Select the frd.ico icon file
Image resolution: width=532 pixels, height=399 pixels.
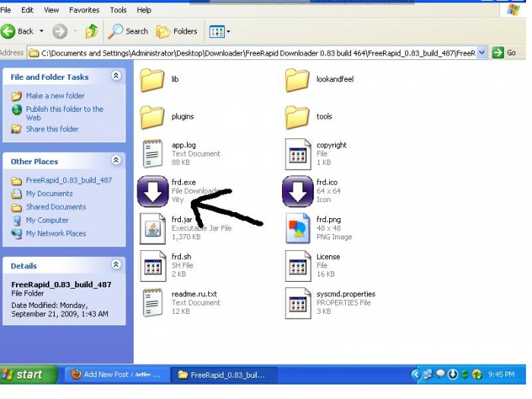click(x=298, y=192)
